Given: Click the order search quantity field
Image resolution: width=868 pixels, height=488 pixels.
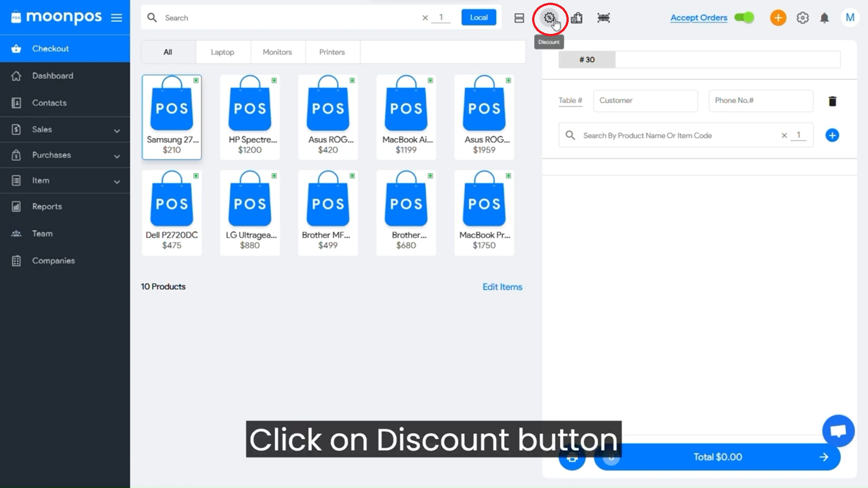Looking at the screenshot, I should coord(798,135).
